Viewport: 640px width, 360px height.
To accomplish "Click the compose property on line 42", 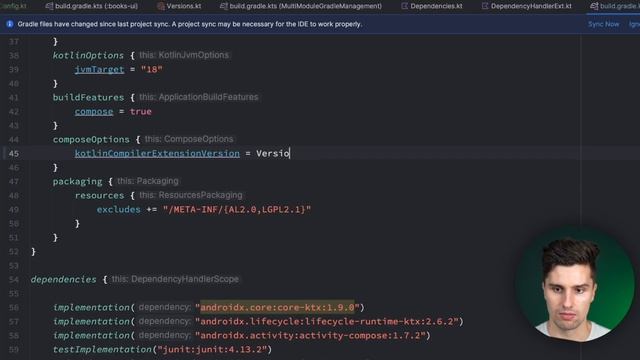I will [x=94, y=111].
